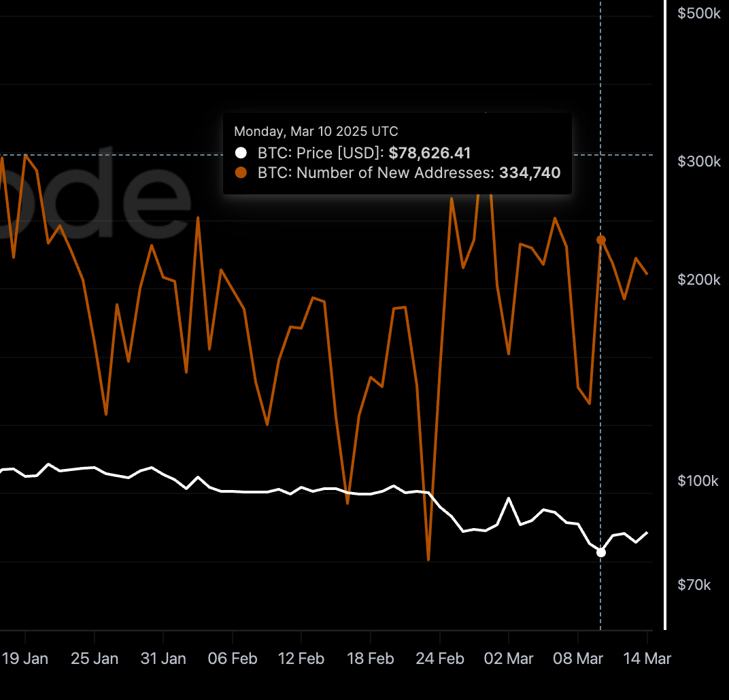Image resolution: width=729 pixels, height=700 pixels.
Task: Select the 18 Feb x-axis label
Action: 371,659
